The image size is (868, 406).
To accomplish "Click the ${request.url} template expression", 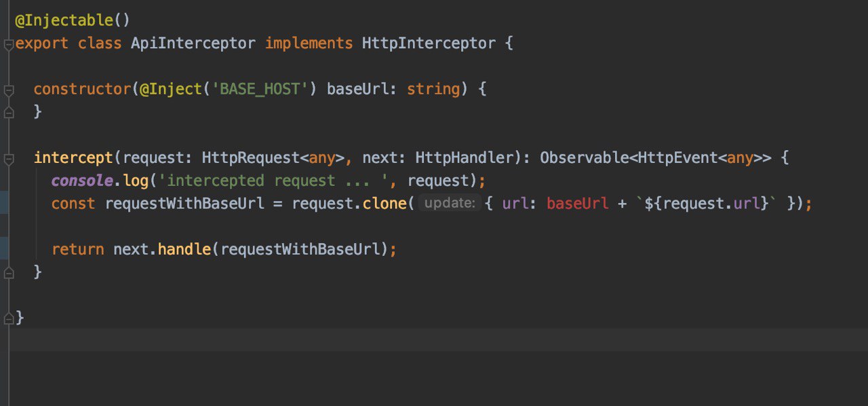I will (707, 203).
